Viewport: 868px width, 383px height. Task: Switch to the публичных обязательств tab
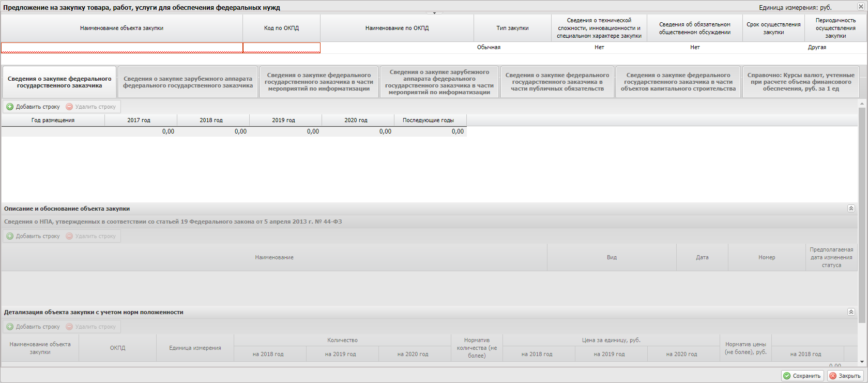click(557, 82)
